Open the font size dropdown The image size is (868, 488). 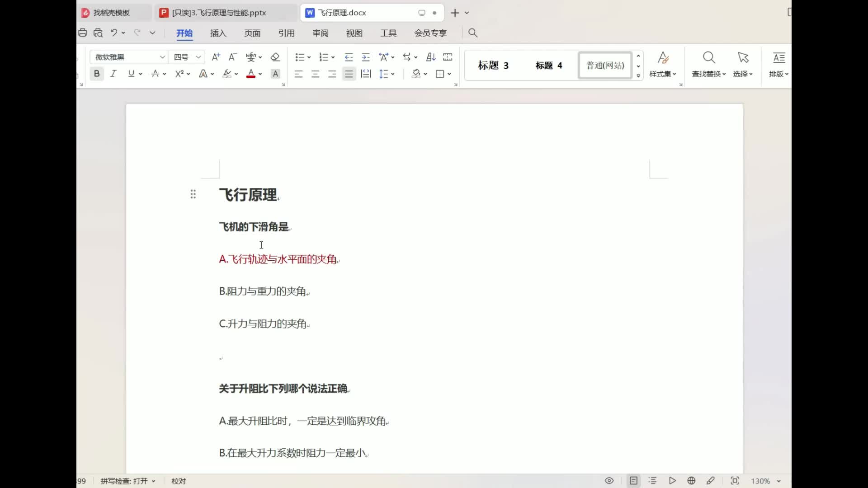point(198,57)
